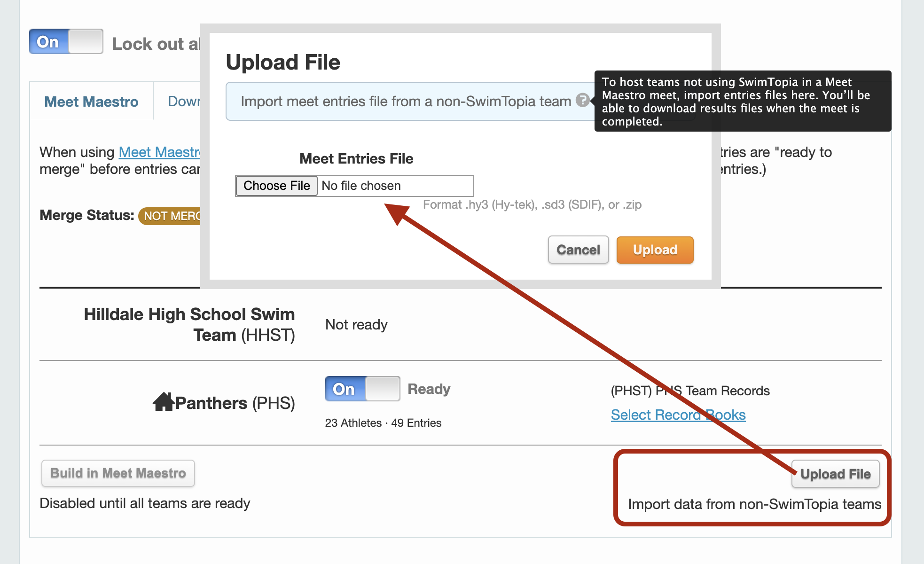Click the Hilldale High School Swim Team name
This screenshot has width=924, height=564.
tap(189, 324)
